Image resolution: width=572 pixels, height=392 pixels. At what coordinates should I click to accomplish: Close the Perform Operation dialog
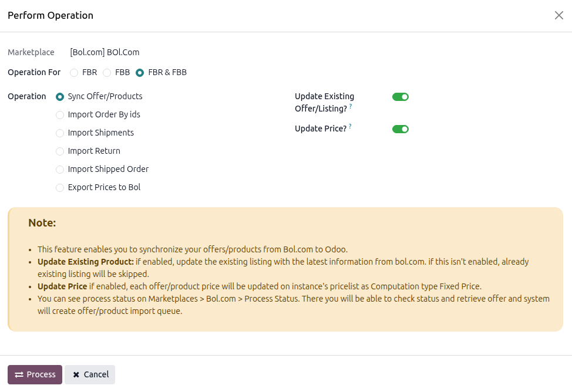(559, 15)
